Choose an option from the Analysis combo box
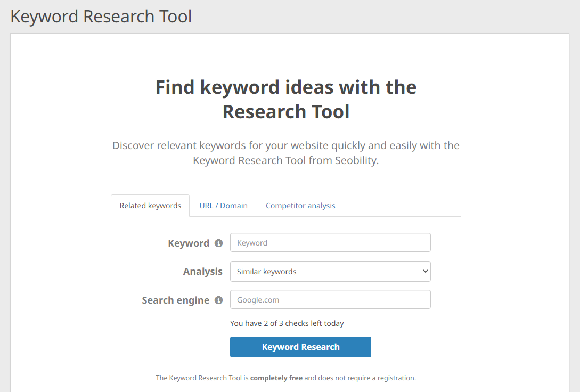 click(330, 271)
